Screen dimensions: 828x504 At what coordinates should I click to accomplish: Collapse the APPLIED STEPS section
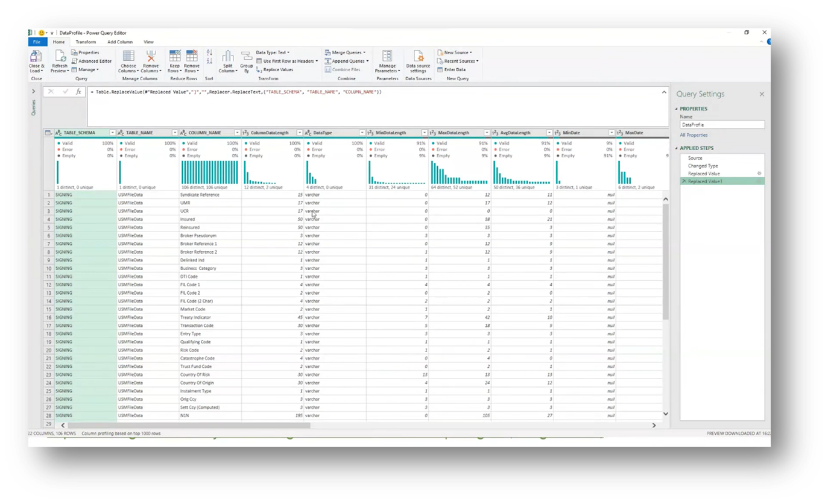[x=676, y=148]
